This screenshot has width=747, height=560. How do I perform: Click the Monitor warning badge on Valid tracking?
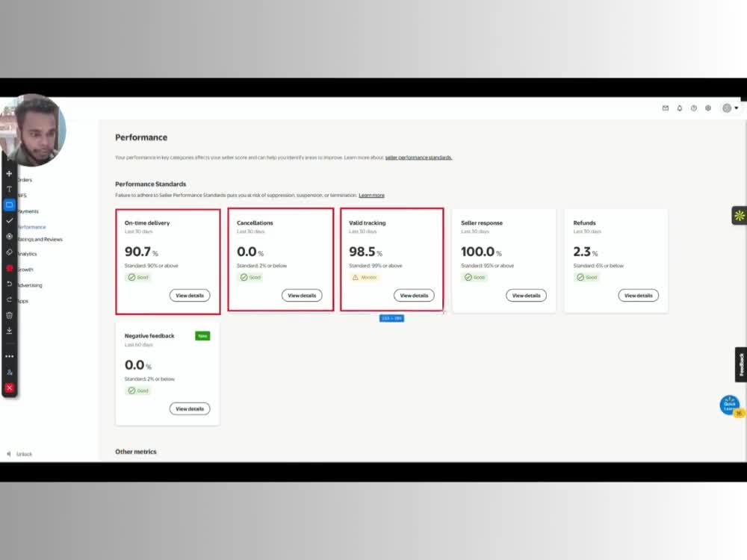click(365, 278)
